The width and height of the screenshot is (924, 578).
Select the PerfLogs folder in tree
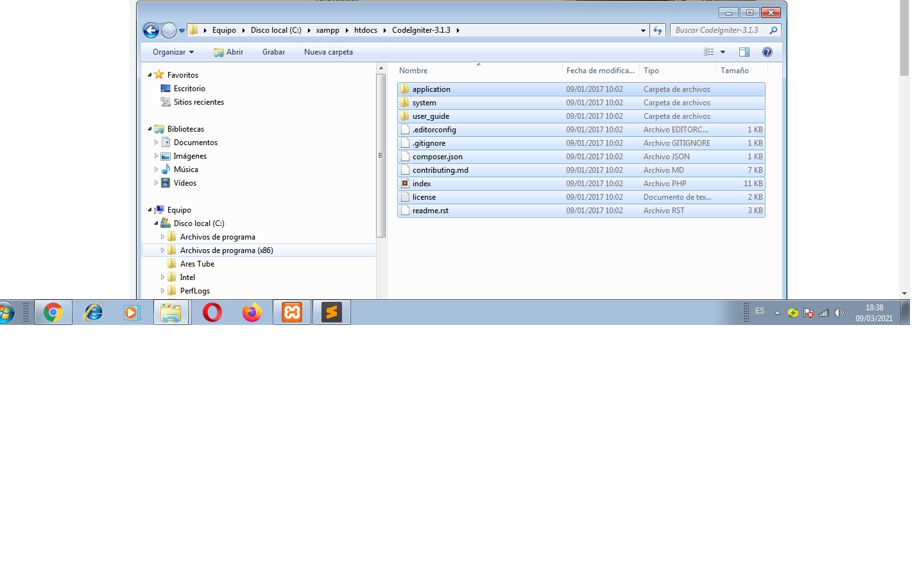point(195,291)
